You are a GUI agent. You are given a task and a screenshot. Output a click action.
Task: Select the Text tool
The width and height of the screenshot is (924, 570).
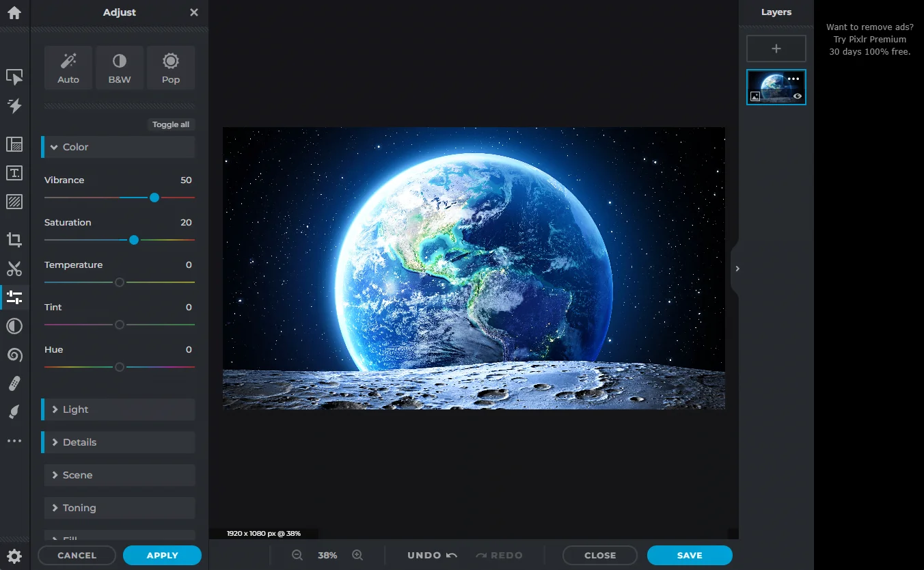[14, 173]
